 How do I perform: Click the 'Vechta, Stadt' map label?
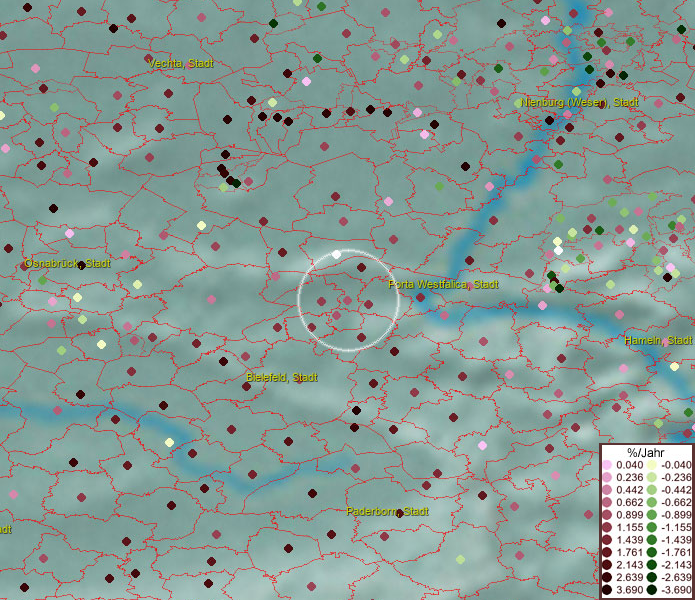coord(180,63)
